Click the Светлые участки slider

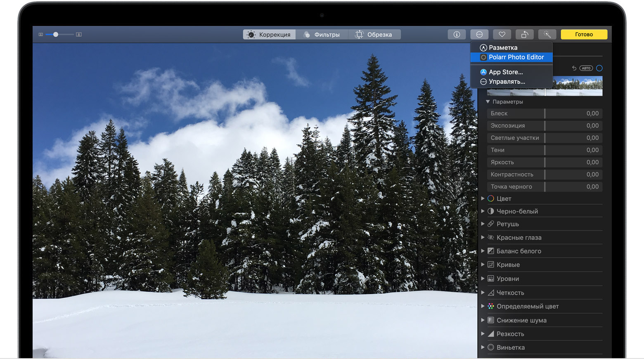click(545, 138)
